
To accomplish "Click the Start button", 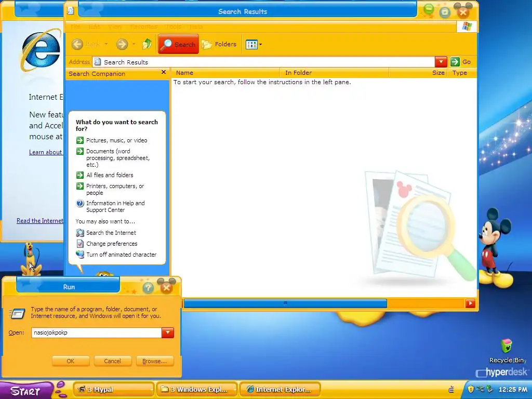I will tap(26, 391).
